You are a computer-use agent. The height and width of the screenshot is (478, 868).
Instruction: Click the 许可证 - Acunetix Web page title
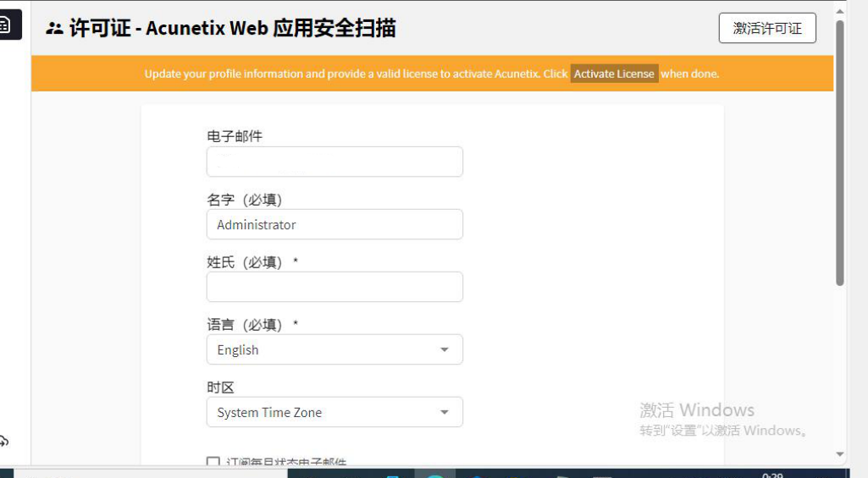[232, 28]
